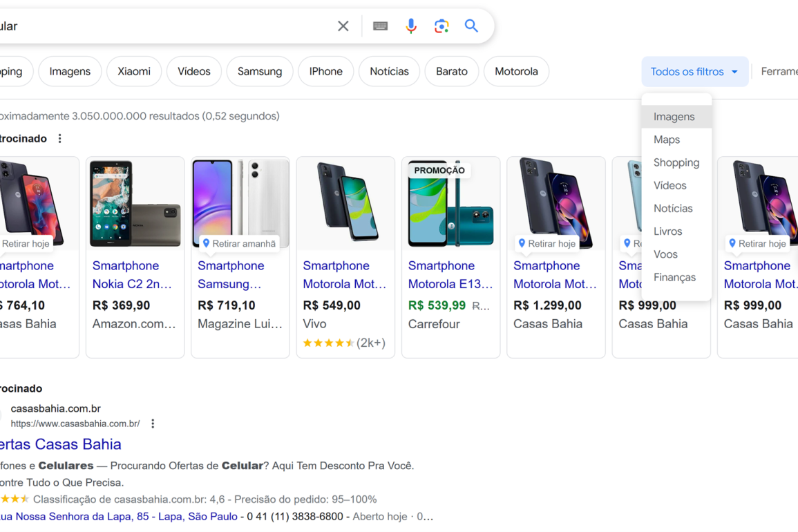Select the Notícias filter chip
The height and width of the screenshot is (532, 798).
pyautogui.click(x=390, y=71)
